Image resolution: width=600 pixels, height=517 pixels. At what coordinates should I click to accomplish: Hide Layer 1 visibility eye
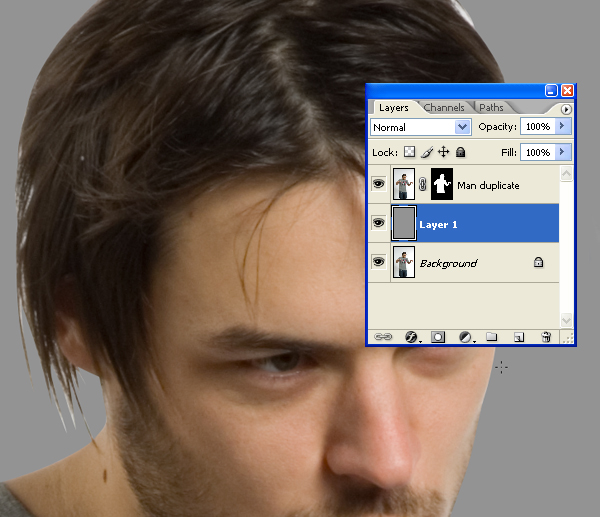tap(379, 222)
